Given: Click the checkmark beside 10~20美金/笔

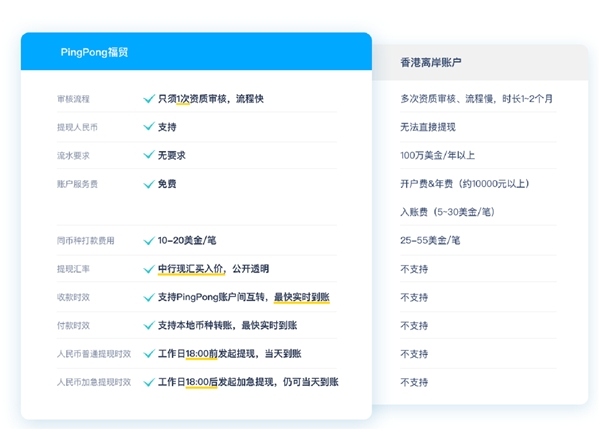Looking at the screenshot, I should [149, 241].
